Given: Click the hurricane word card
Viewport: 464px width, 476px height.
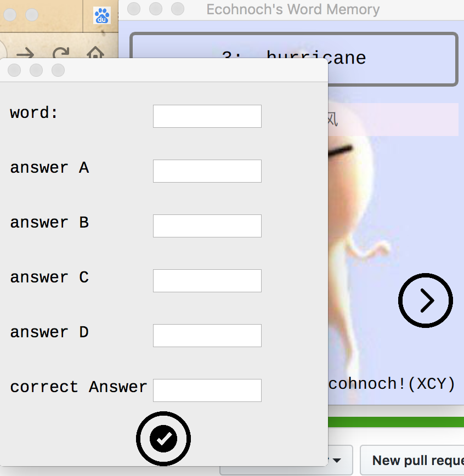Looking at the screenshot, I should [x=293, y=59].
